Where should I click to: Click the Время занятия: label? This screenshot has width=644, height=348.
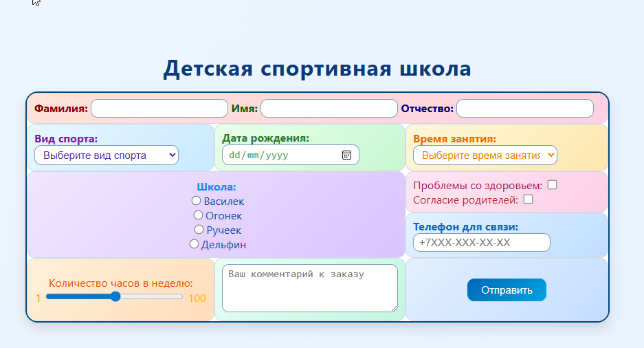(x=454, y=139)
